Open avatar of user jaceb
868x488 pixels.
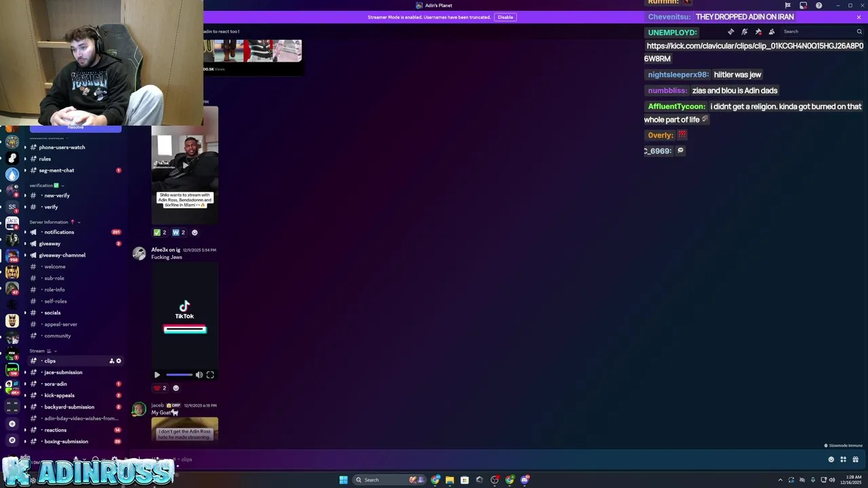pos(139,409)
